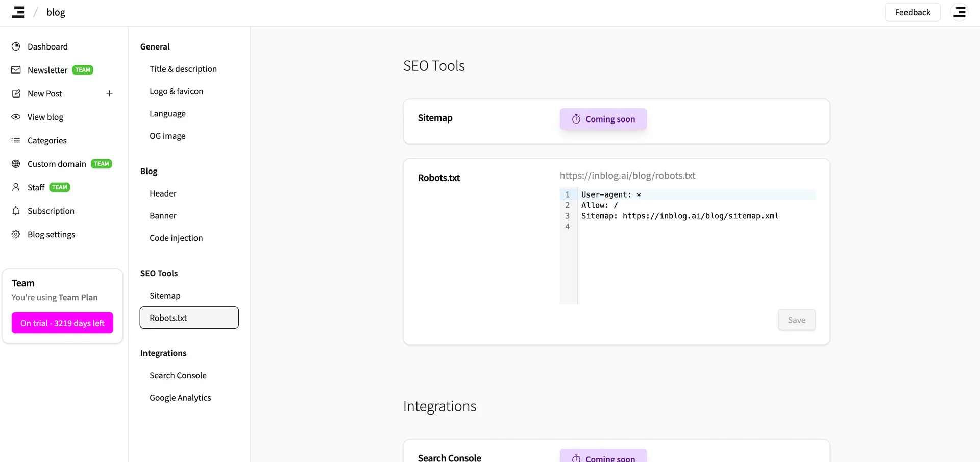This screenshot has height=462, width=980.
Task: Open Categories using the list icon
Action: pos(16,140)
